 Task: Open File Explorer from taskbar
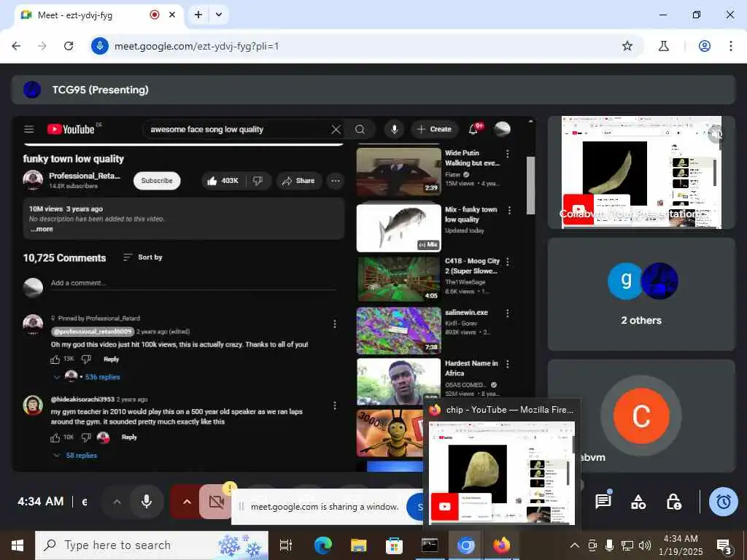pos(359,545)
